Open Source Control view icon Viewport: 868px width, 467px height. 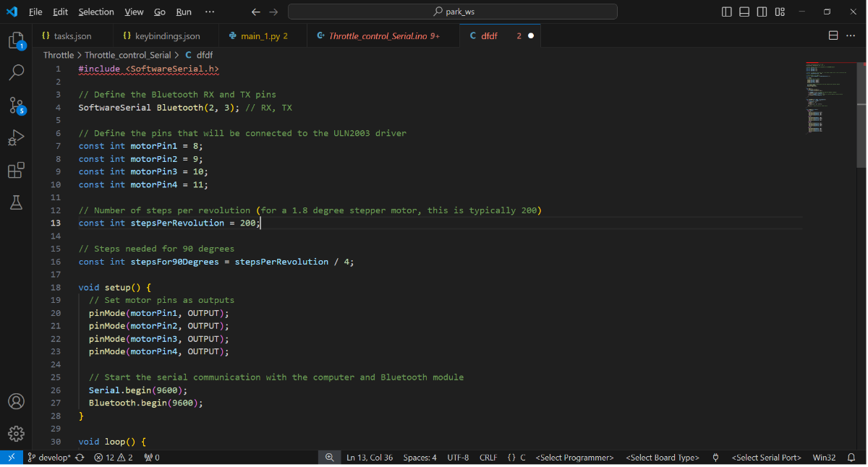click(16, 106)
